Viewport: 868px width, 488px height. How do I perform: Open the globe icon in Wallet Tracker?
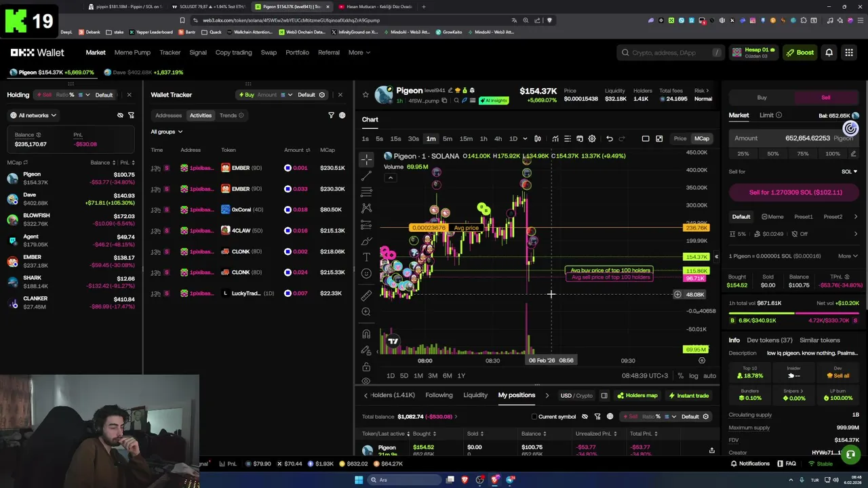pyautogui.click(x=342, y=115)
